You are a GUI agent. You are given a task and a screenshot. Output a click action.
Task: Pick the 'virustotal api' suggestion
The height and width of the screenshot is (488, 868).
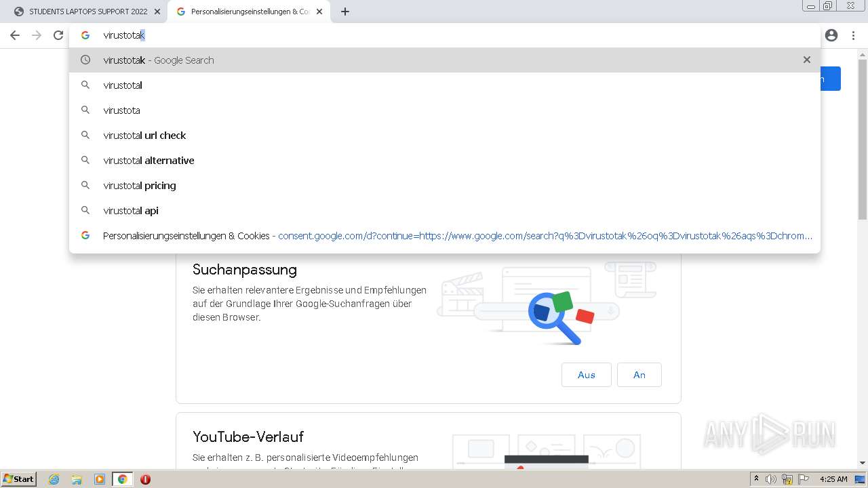pyautogui.click(x=445, y=210)
